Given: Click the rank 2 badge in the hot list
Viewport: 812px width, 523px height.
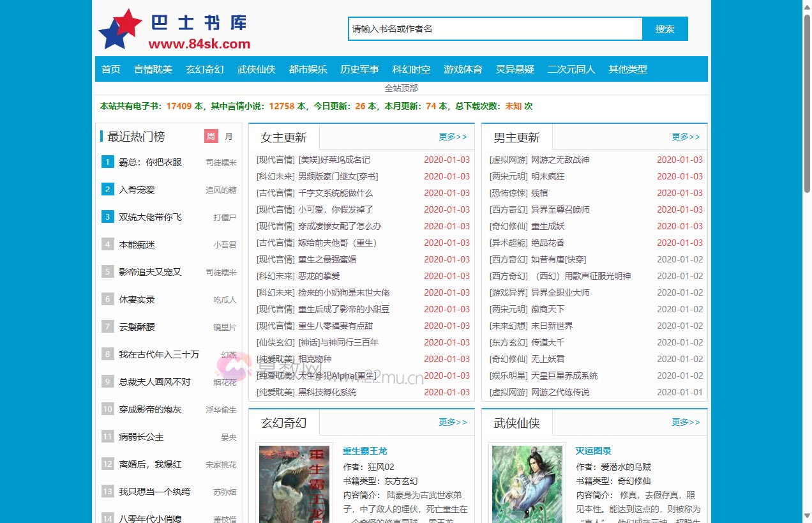Looking at the screenshot, I should 108,190.
